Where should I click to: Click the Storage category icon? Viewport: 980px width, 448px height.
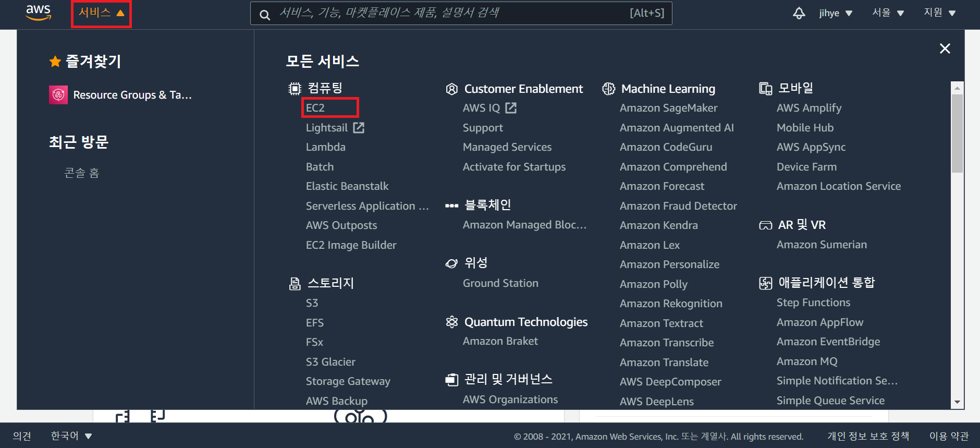tap(295, 284)
